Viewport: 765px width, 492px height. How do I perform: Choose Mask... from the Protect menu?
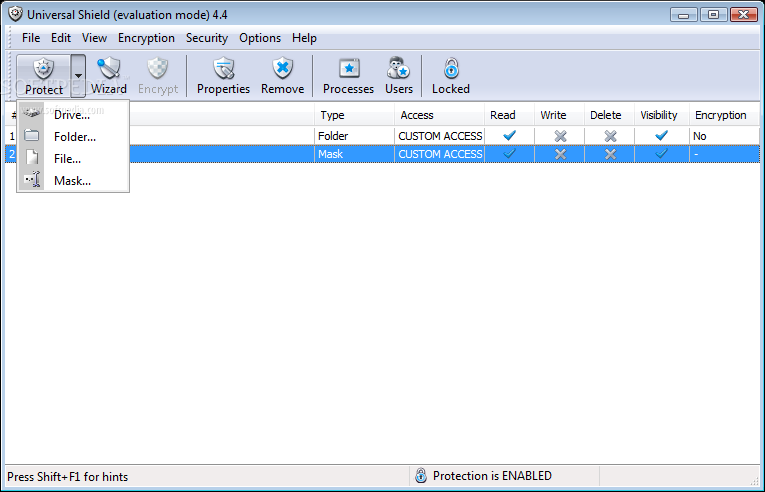point(73,181)
